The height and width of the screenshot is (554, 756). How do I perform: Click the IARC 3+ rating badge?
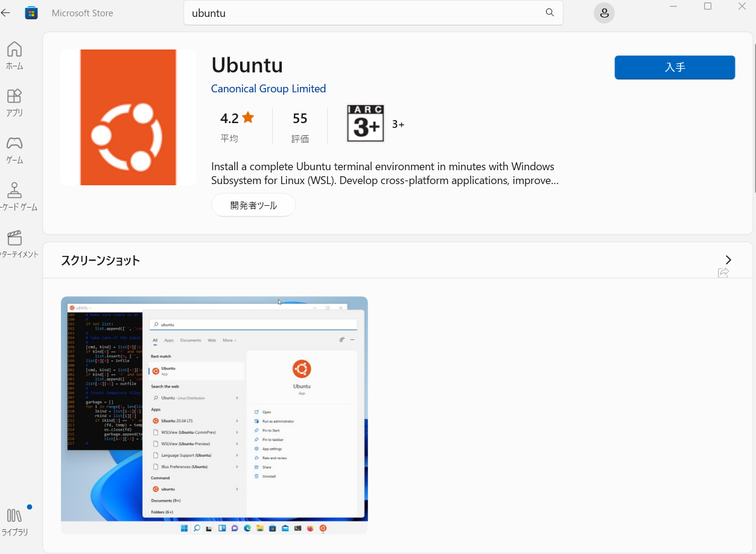(x=365, y=124)
